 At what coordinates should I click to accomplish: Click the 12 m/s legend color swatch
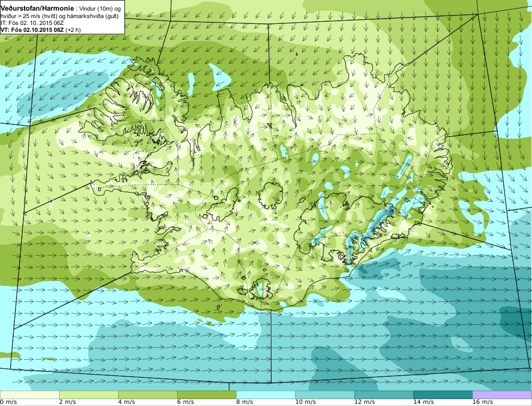(x=384, y=395)
